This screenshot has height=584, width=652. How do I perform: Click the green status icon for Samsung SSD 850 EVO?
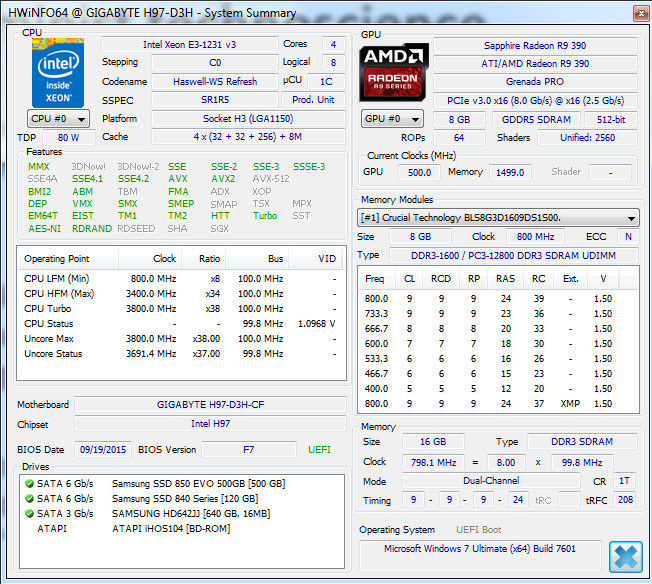(x=29, y=483)
